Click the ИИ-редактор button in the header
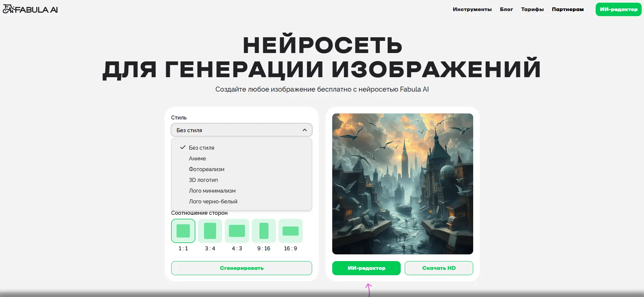This screenshot has height=297, width=644. coord(618,9)
